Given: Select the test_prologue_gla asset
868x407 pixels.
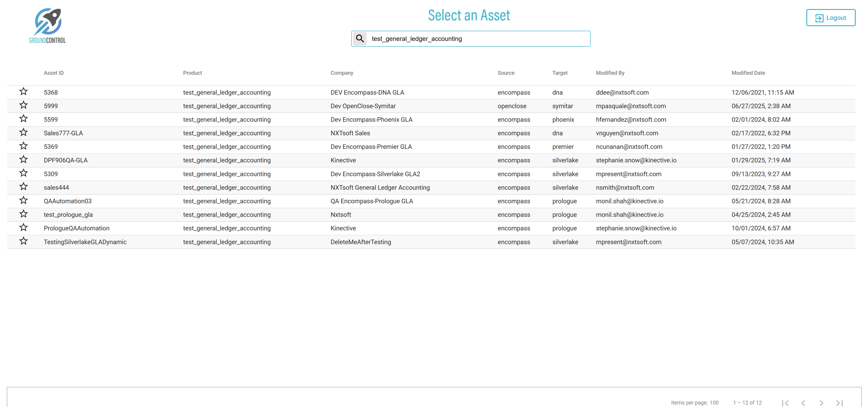Looking at the screenshot, I should [x=68, y=215].
